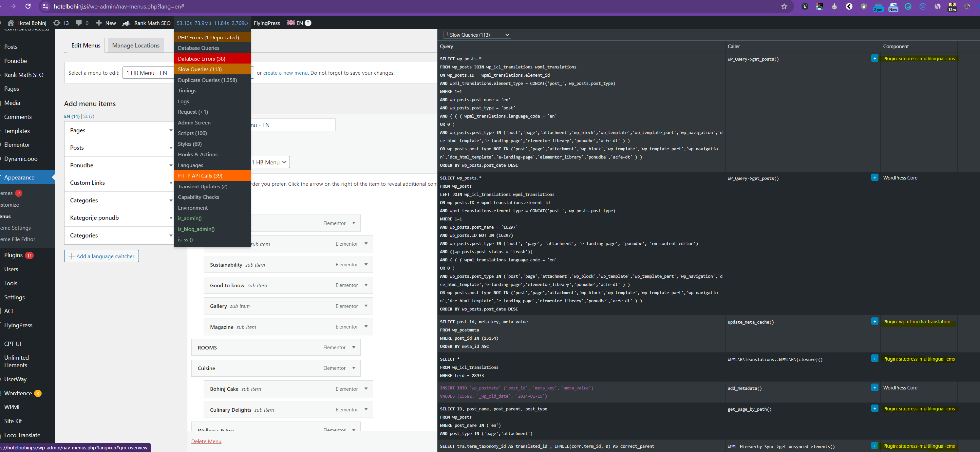Screen dimensions: 980x452
Task: Toggle the plus button beside add_metadata()
Action: [x=875, y=388]
